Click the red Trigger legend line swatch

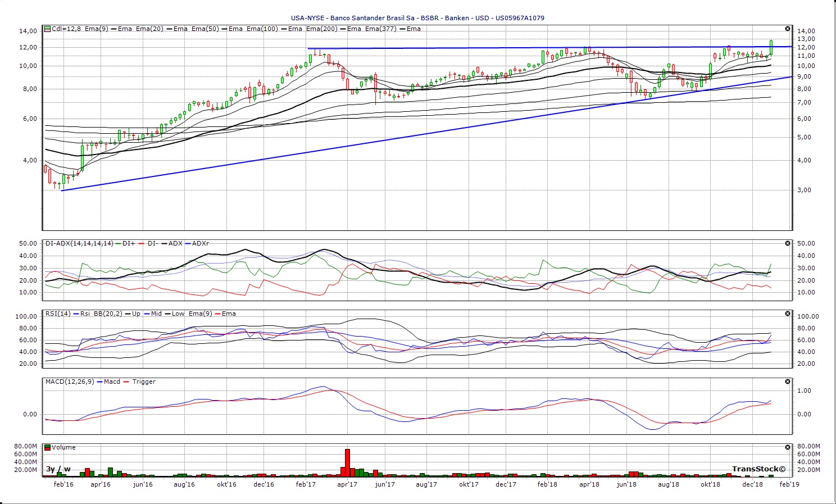coord(127,382)
